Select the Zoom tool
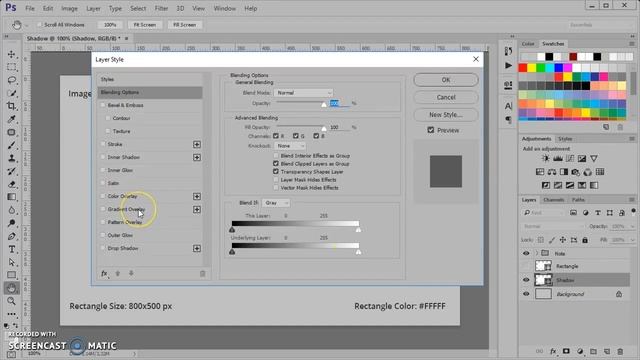This screenshot has width=640, height=360. [11, 301]
